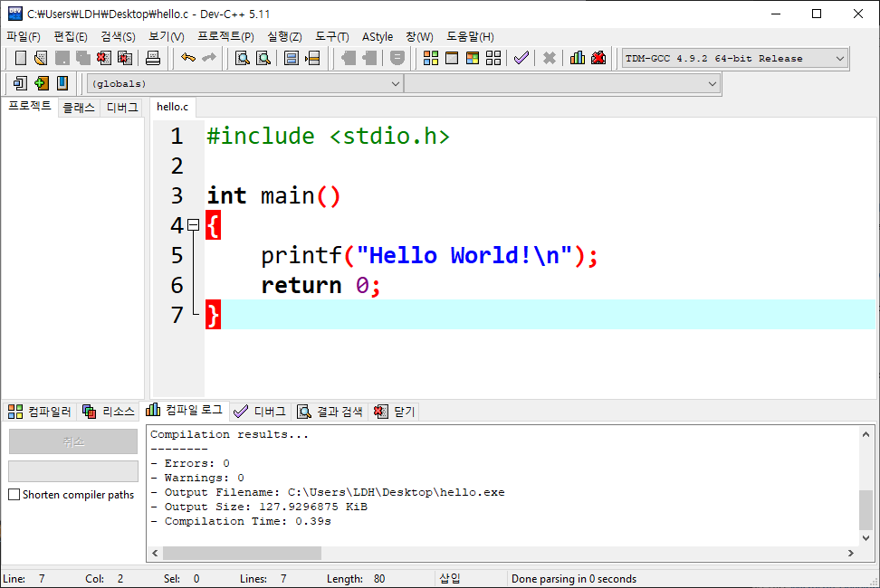Open the 실행(Z) menu
The width and height of the screenshot is (880, 588).
284,36
